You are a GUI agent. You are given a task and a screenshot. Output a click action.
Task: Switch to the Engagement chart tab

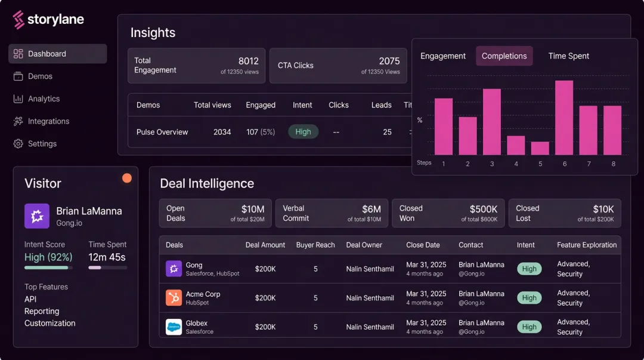(442, 56)
